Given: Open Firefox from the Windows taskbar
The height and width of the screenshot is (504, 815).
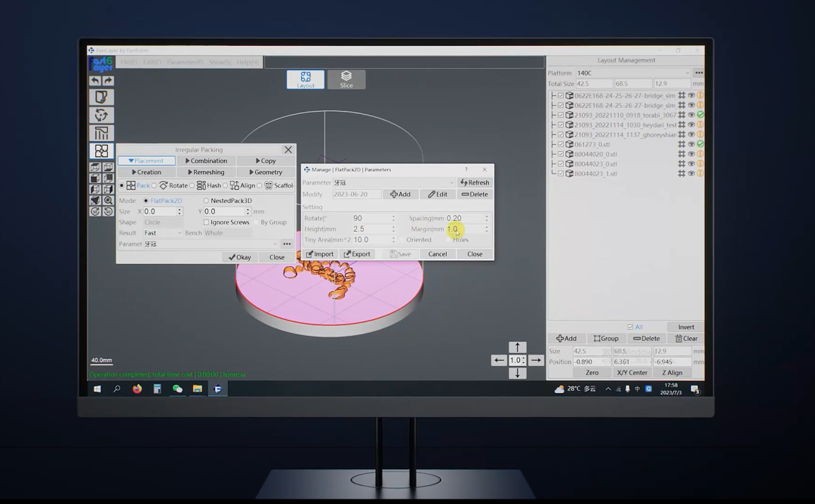Looking at the screenshot, I should pyautogui.click(x=137, y=389).
